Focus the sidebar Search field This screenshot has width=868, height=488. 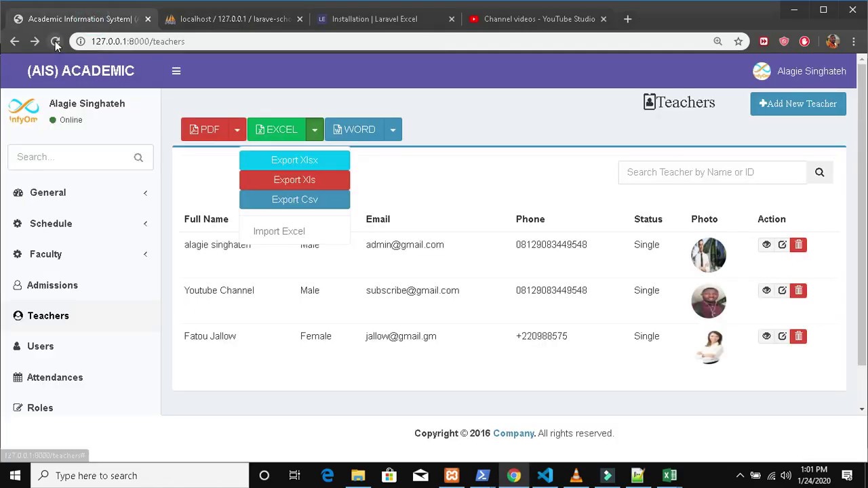(71, 157)
